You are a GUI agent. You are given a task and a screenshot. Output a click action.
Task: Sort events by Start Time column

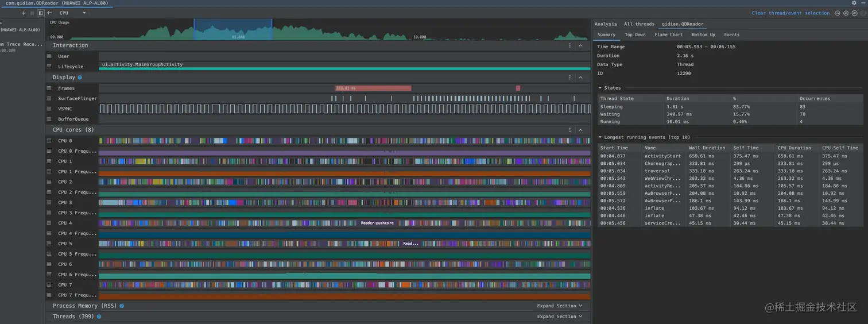click(619, 148)
